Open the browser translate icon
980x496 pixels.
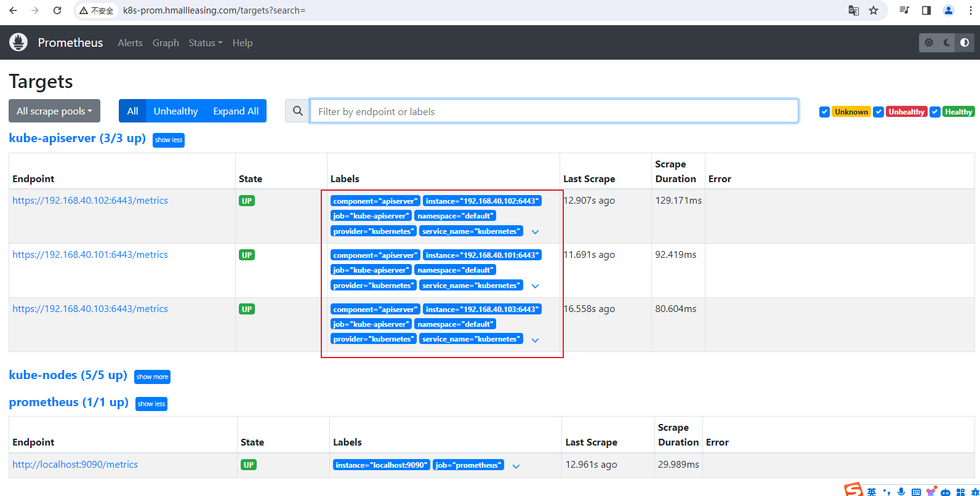tap(854, 10)
